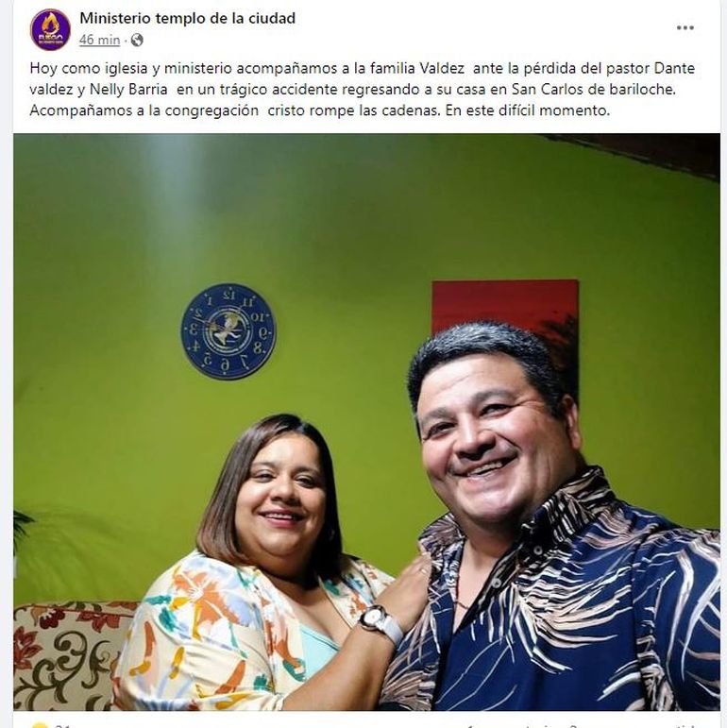Click the Ministerio templo de la ciudad avatar

pos(50,29)
